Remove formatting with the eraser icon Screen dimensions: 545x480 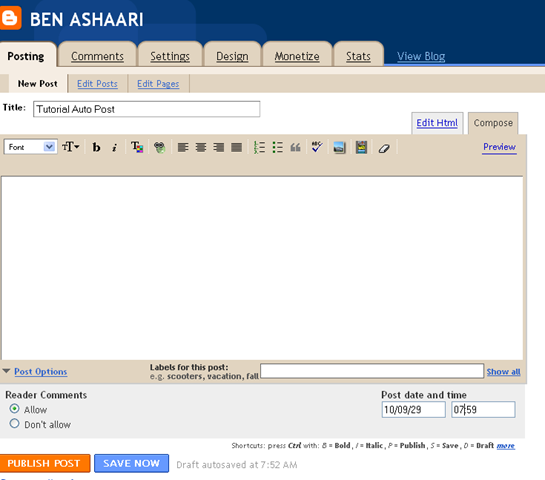pyautogui.click(x=384, y=148)
